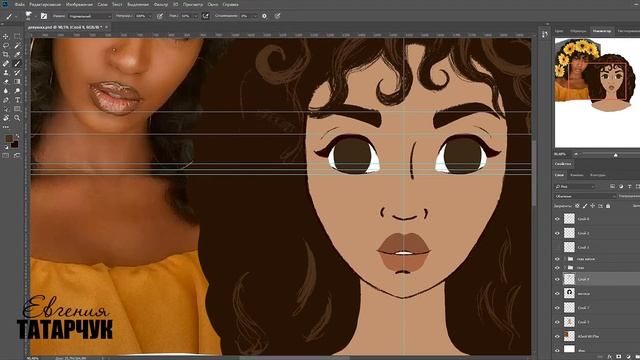The height and width of the screenshot is (360, 640).
Task: Open the flow value dropdown arrow
Action: pos(195,16)
